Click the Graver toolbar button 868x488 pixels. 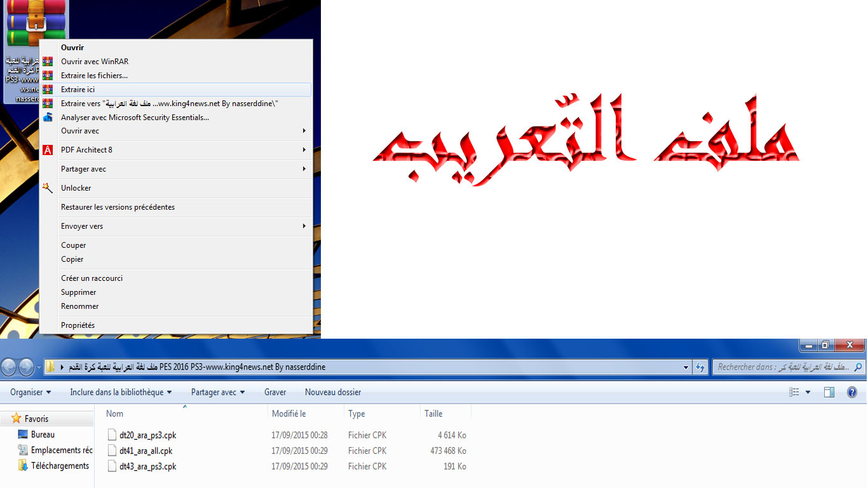tap(275, 393)
